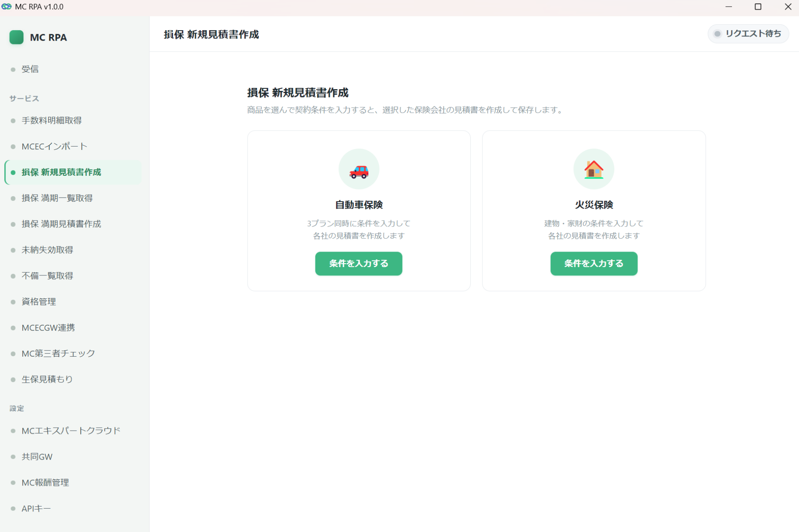Screen dimensions: 799x532
Task: Open 不備一覧取得 service
Action: pos(73,276)
